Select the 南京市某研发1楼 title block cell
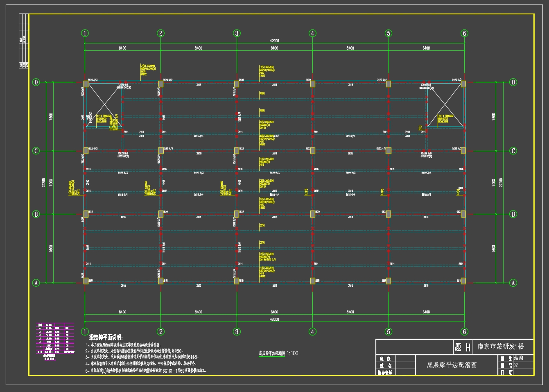 click(503, 347)
